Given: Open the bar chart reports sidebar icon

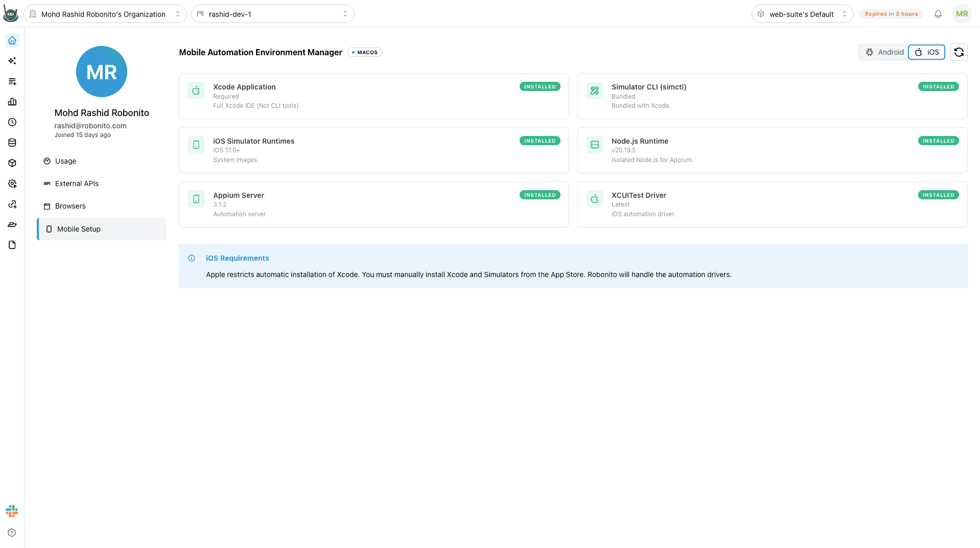Looking at the screenshot, I should click(x=12, y=102).
